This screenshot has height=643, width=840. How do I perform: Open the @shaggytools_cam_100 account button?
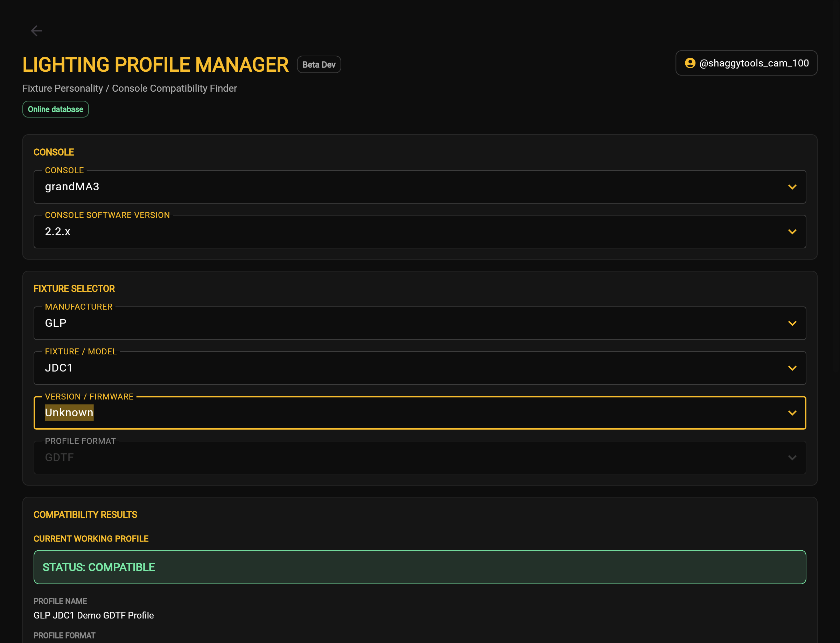click(x=746, y=63)
